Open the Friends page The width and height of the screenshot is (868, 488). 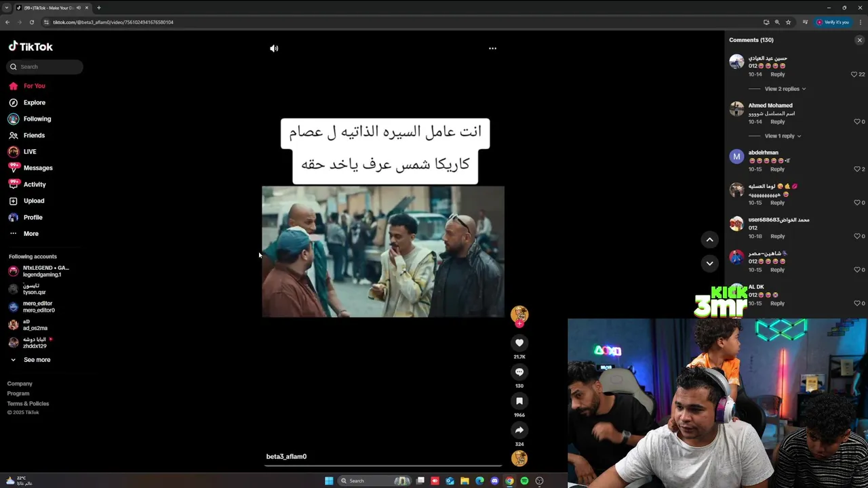coord(27,136)
